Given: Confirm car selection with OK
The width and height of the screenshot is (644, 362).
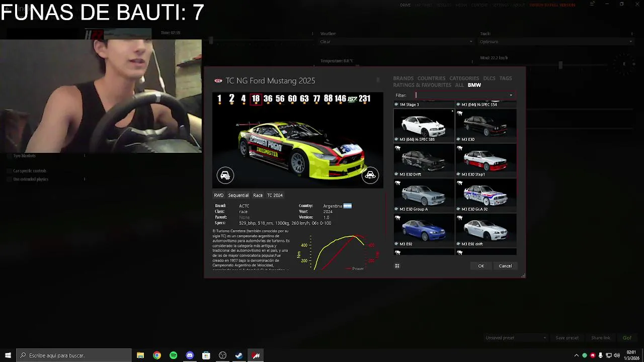Looking at the screenshot, I should coord(481,266).
